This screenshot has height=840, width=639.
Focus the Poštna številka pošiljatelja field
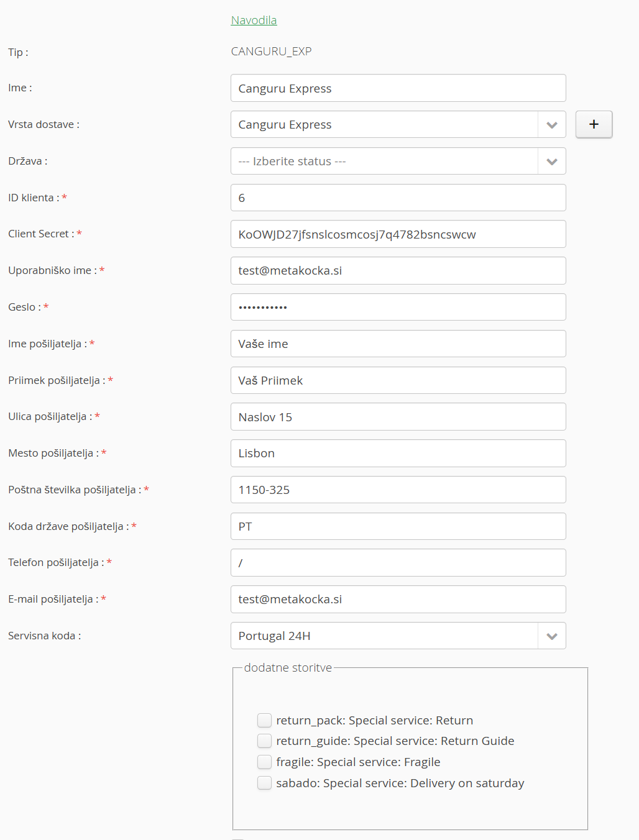pos(398,490)
